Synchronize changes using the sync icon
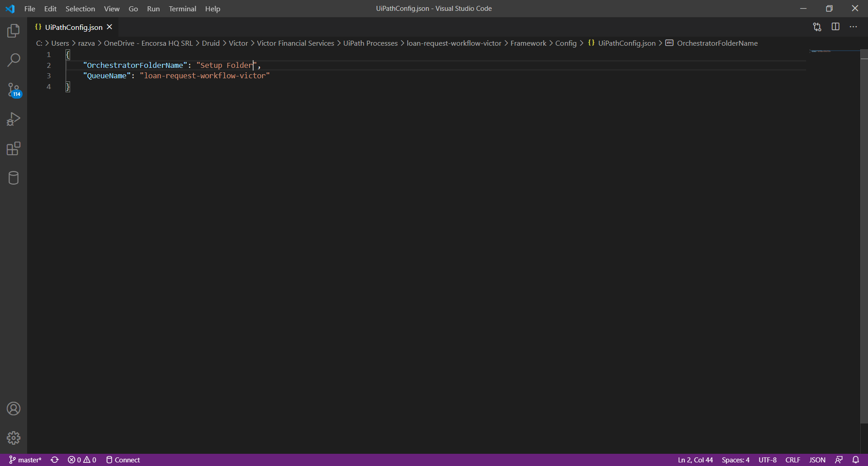Screen dimensions: 868x466 [55, 460]
